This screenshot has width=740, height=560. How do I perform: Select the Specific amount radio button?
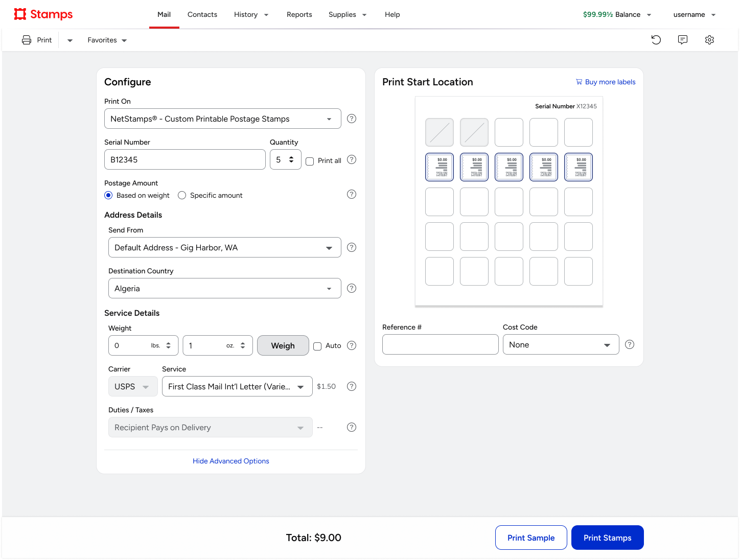tap(182, 195)
